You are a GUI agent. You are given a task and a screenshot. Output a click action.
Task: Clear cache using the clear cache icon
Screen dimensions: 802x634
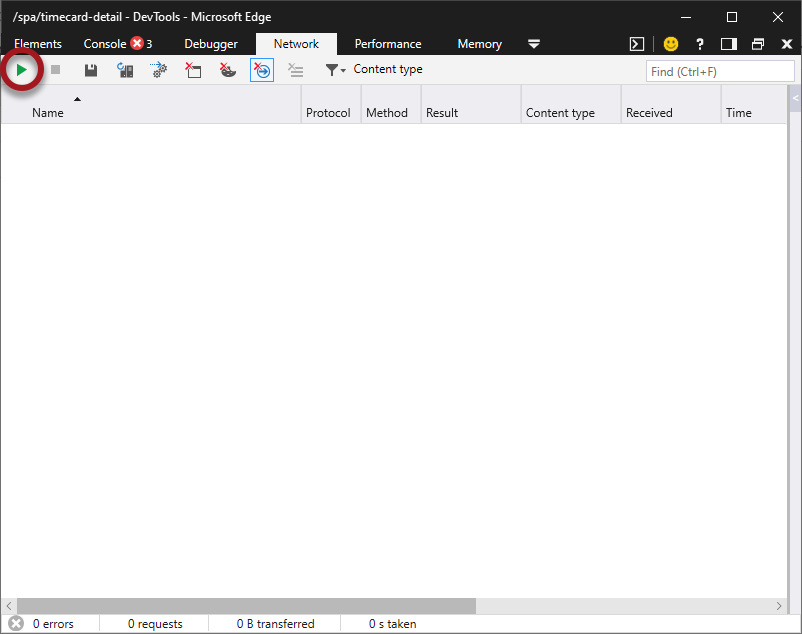click(193, 70)
